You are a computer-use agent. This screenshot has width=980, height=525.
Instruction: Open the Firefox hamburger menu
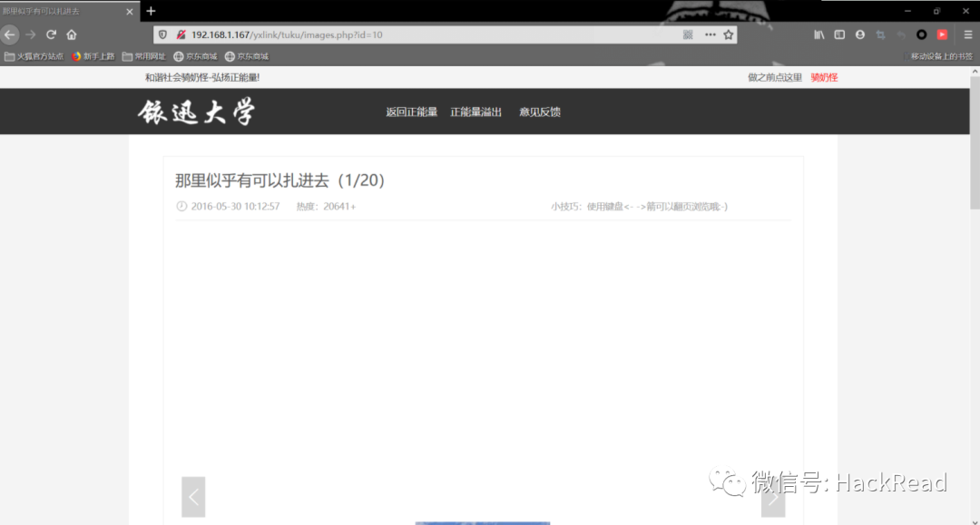click(968, 34)
